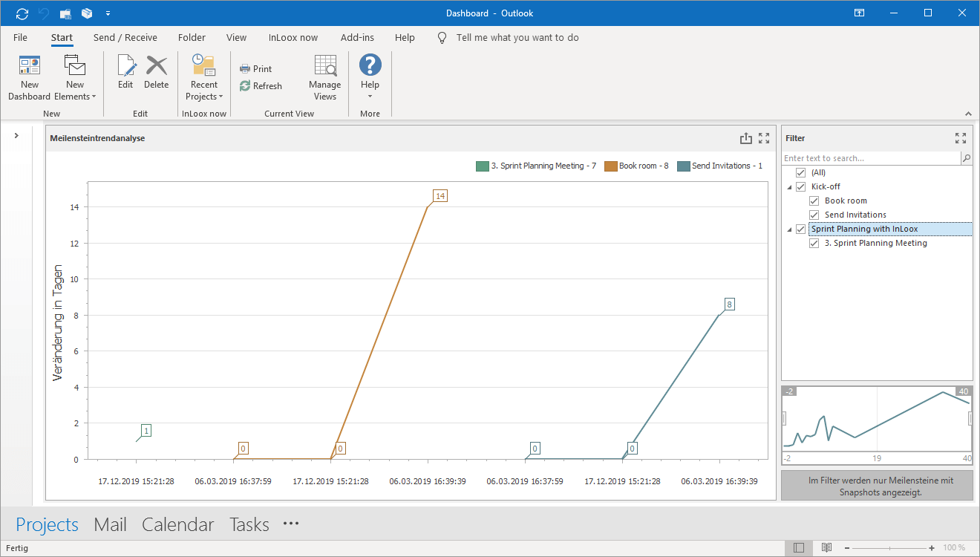Screen dimensions: 980x557
Task: Click the 1 data label on chart
Action: pyautogui.click(x=146, y=431)
